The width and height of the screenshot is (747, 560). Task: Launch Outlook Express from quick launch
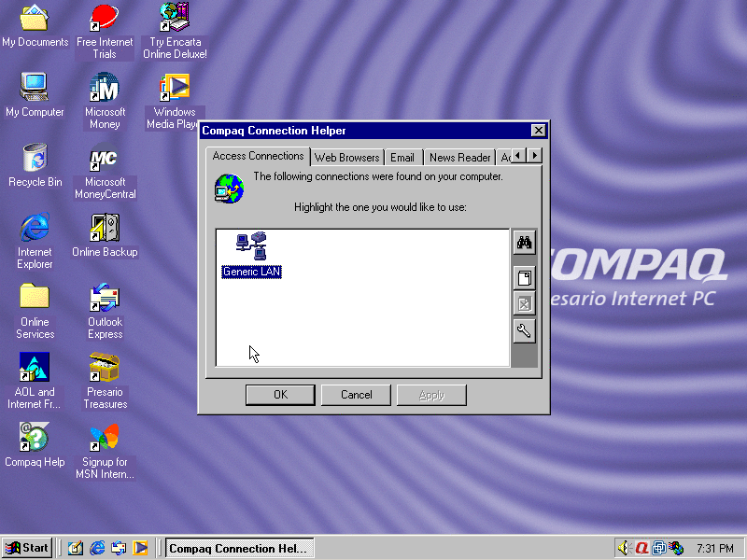[119, 548]
